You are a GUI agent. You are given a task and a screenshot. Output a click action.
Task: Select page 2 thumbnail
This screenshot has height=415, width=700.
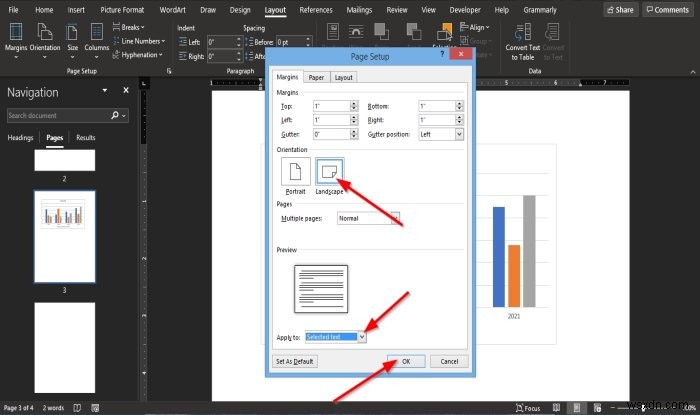click(65, 160)
